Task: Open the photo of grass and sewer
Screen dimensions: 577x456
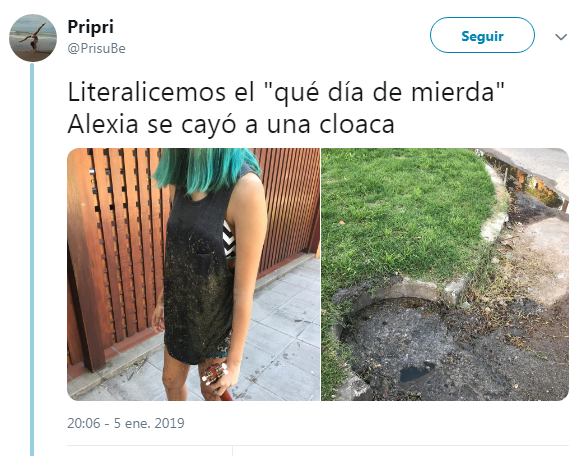Action: point(445,274)
